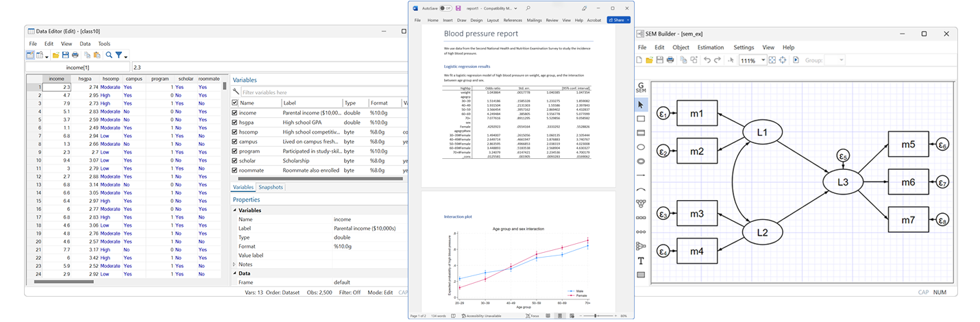
Task: Adjust the Word zoom slider
Action: coord(595,316)
